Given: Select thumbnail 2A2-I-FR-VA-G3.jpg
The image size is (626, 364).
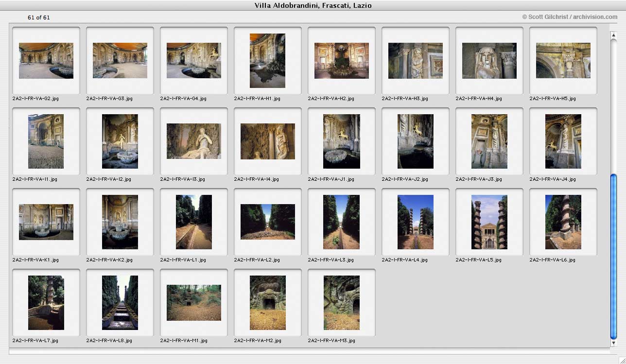Looking at the screenshot, I should (x=120, y=61).
